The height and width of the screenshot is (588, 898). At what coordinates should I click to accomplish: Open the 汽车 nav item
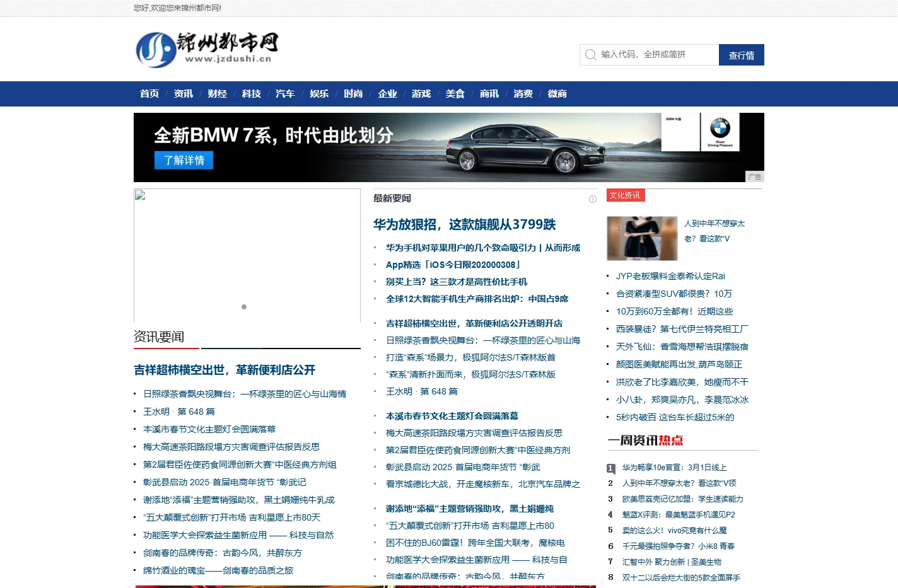[x=285, y=94]
